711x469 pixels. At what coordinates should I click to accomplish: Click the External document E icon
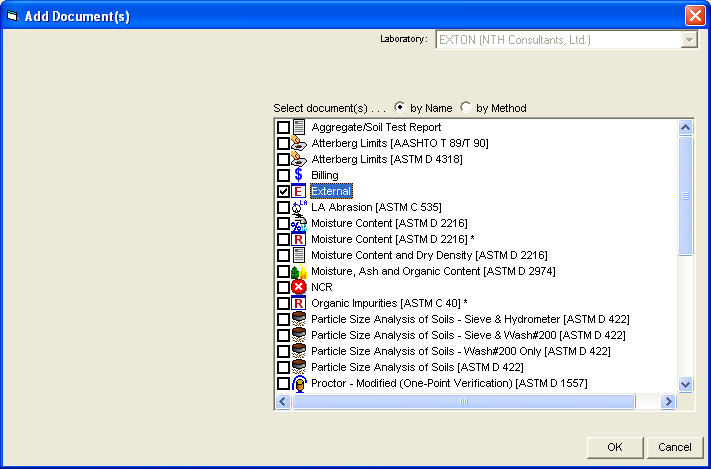tap(298, 191)
